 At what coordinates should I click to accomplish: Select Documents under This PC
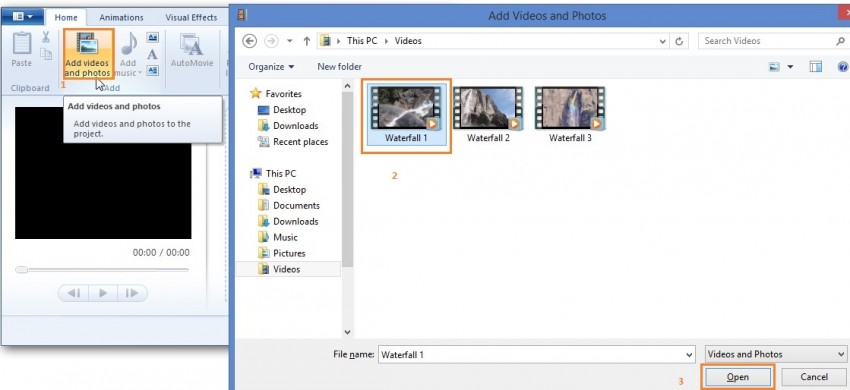pyautogui.click(x=289, y=205)
